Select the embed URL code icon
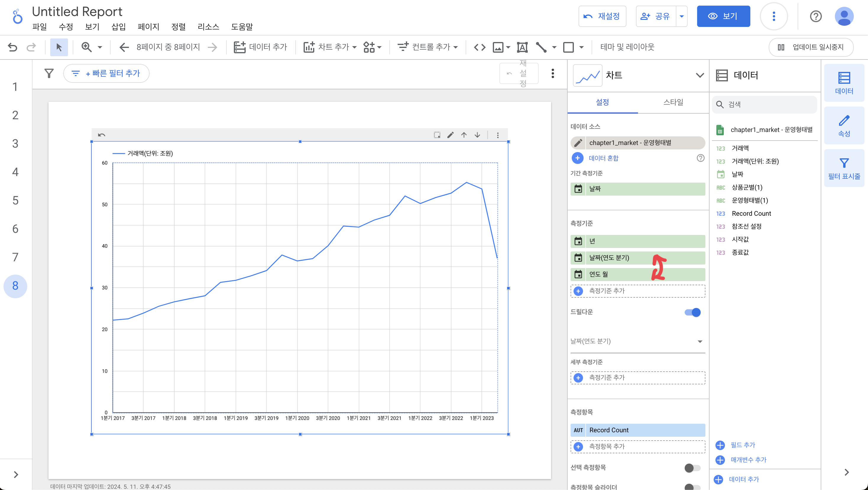The height and width of the screenshot is (490, 868). click(x=480, y=47)
